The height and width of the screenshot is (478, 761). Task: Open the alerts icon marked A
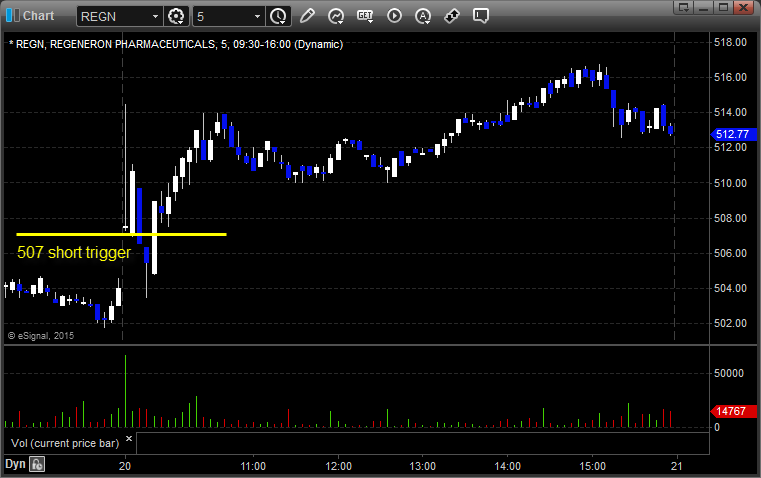point(423,16)
